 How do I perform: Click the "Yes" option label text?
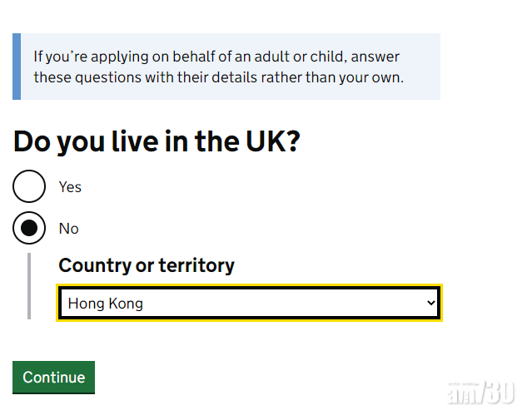coord(70,187)
